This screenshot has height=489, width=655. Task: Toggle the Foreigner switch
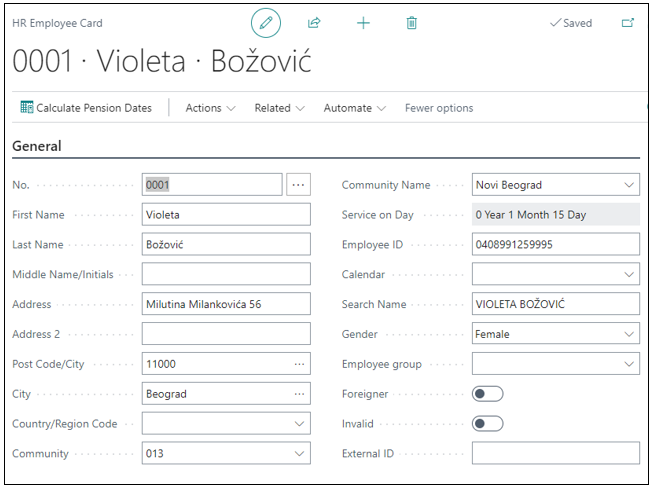[x=488, y=394]
